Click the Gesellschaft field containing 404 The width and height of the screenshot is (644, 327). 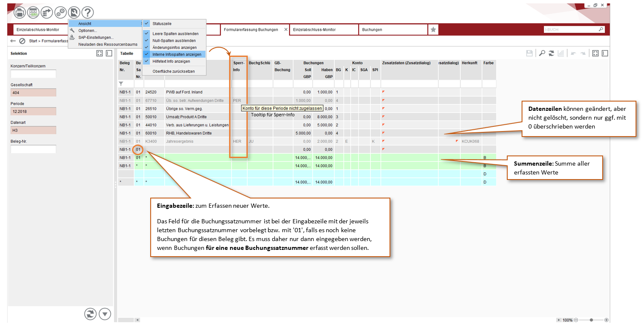point(33,93)
